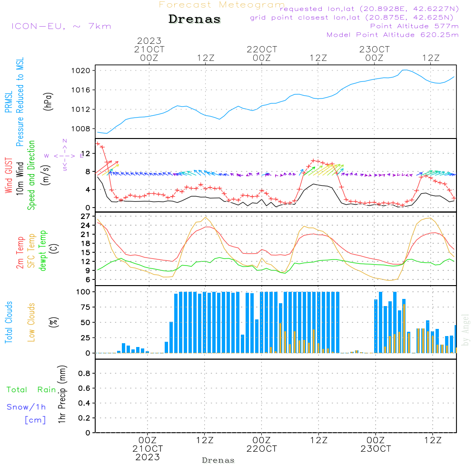The image size is (476, 476).
Task: Select the green 'dewpt Temp' label
Action: [x=42, y=250]
